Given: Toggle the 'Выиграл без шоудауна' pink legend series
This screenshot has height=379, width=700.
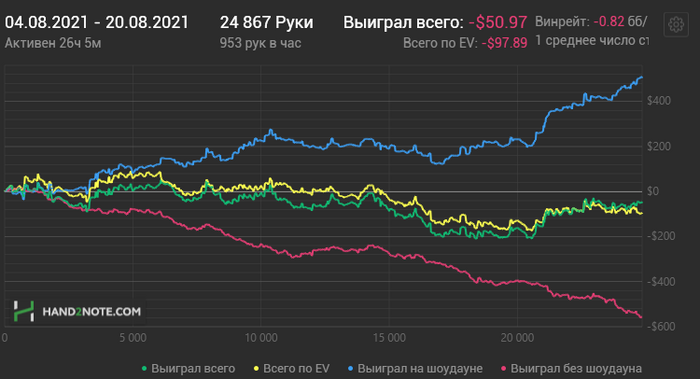Looking at the screenshot, I should point(571,369).
